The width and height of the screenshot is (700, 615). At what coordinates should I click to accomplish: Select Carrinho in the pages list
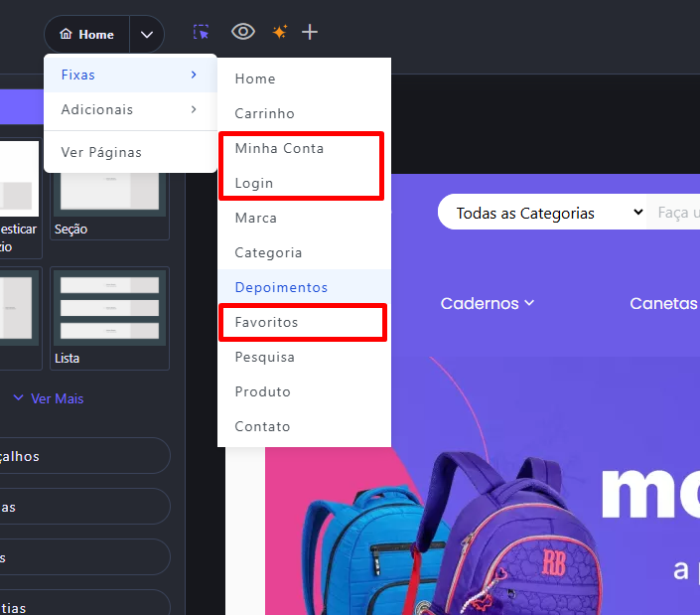(264, 113)
